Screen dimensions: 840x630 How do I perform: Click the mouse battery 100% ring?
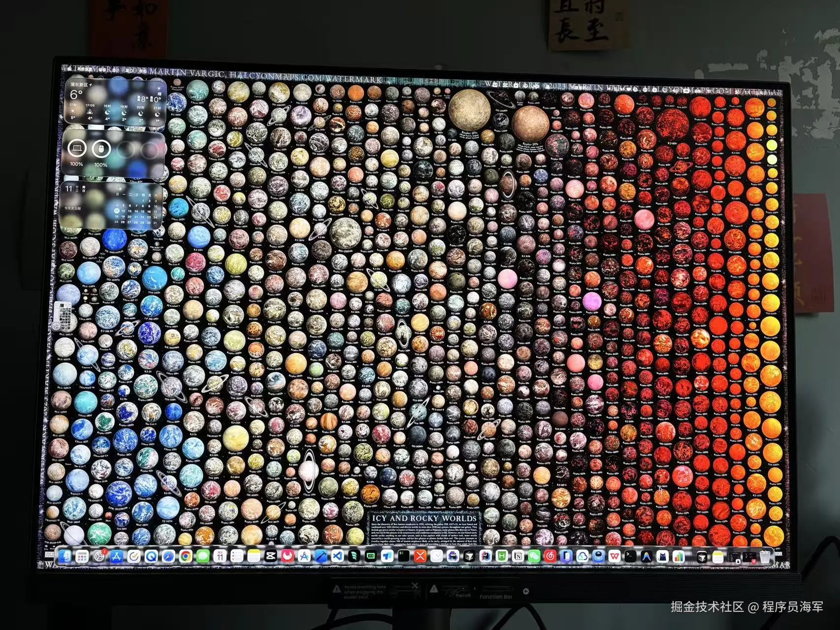101,149
